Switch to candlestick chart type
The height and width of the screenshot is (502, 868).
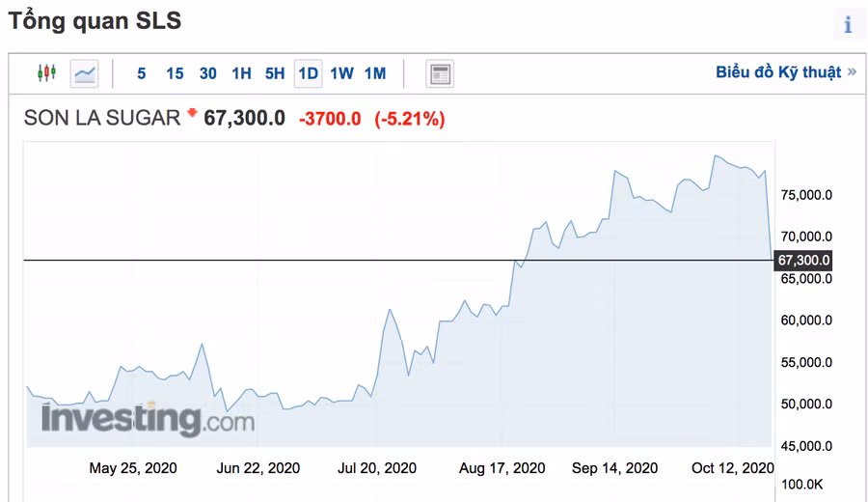tap(47, 72)
